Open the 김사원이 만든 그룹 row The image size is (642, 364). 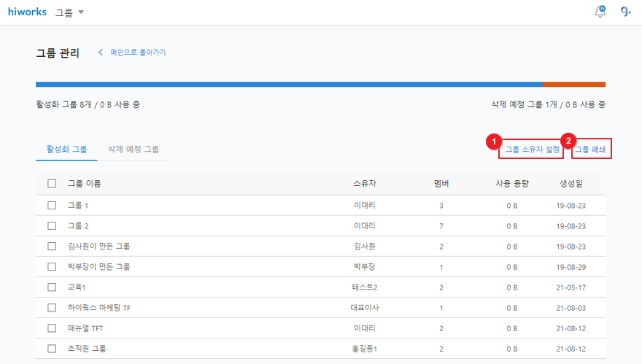pyautogui.click(x=98, y=247)
